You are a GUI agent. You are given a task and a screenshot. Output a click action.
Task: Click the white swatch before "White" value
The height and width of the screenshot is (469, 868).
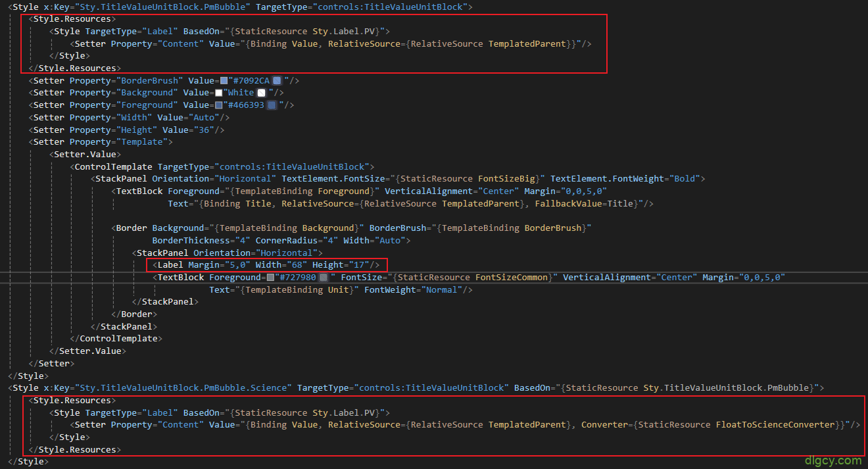click(x=218, y=93)
